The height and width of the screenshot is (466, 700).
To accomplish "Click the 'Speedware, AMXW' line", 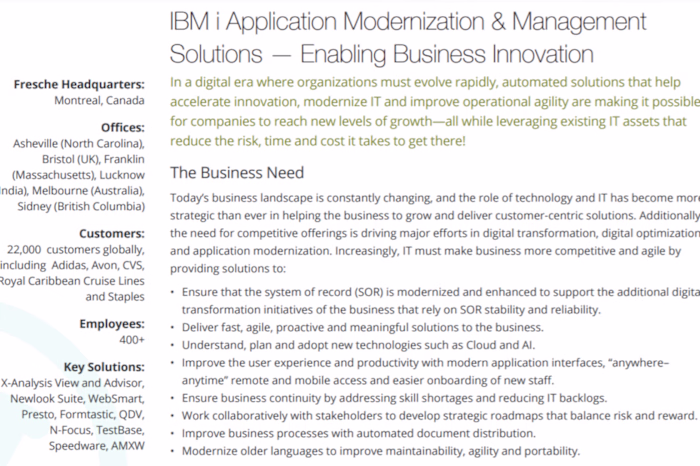I will pos(97,446).
